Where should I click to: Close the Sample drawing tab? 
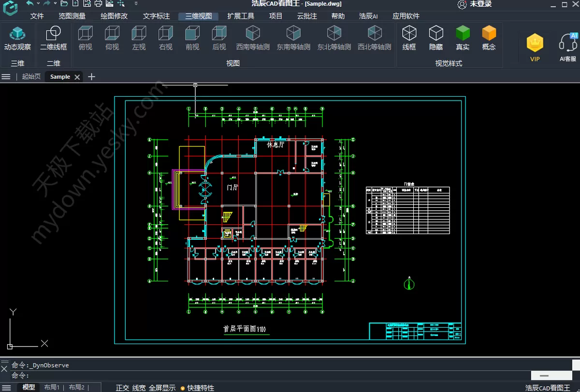(77, 77)
